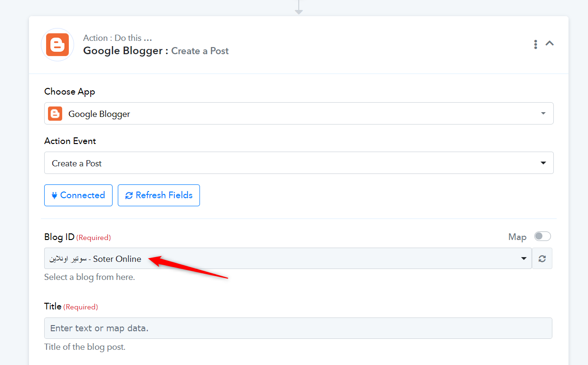This screenshot has width=588, height=365.
Task: Open the Choose App dropdown
Action: pyautogui.click(x=299, y=114)
